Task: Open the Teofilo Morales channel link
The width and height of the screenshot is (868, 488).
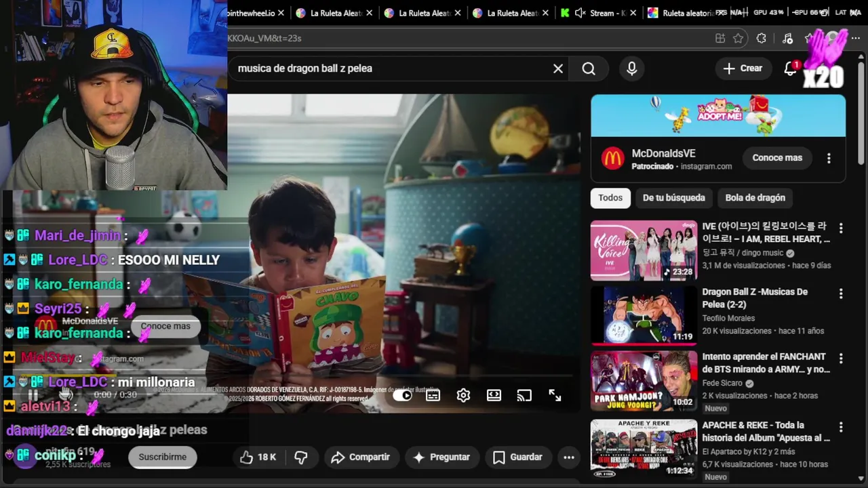Action: click(728, 318)
